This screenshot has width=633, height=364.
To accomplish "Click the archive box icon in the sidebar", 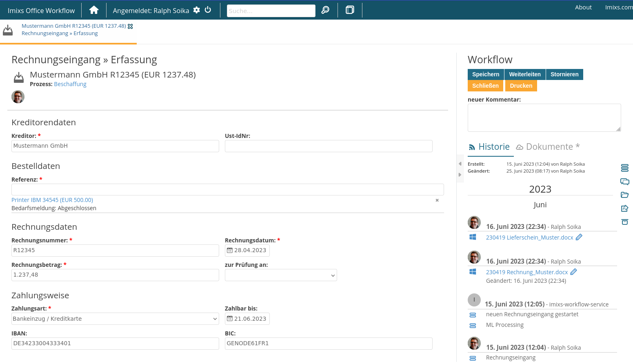I will [624, 222].
